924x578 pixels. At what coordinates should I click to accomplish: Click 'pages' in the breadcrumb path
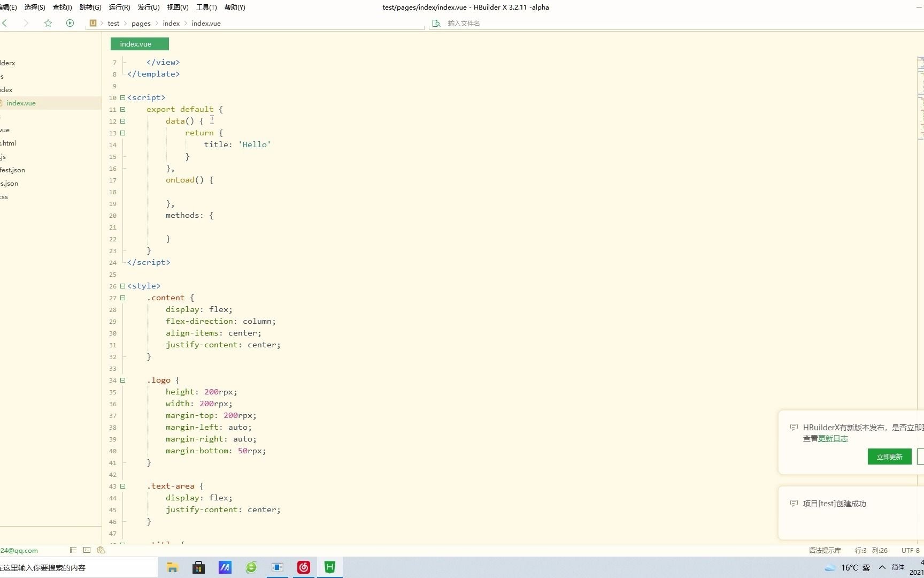click(141, 24)
